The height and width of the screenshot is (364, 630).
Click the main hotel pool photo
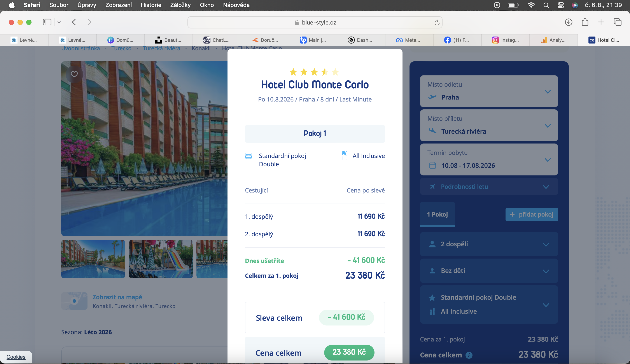[x=144, y=149]
